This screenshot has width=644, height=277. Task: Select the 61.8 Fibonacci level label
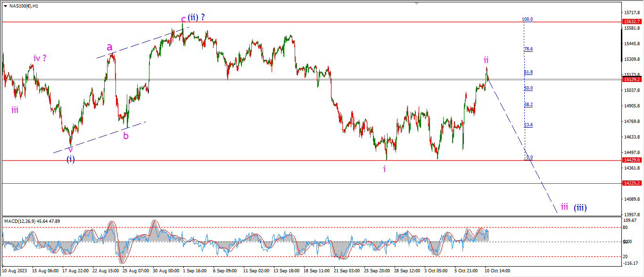(x=528, y=72)
